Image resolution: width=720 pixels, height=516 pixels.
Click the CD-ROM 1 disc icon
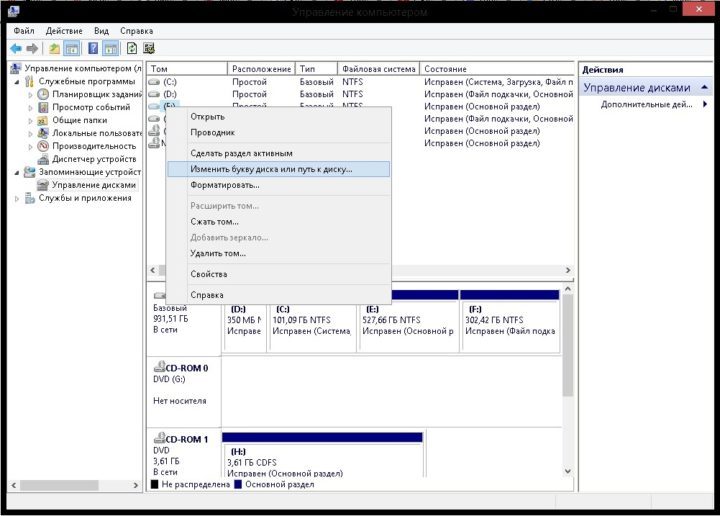point(159,437)
